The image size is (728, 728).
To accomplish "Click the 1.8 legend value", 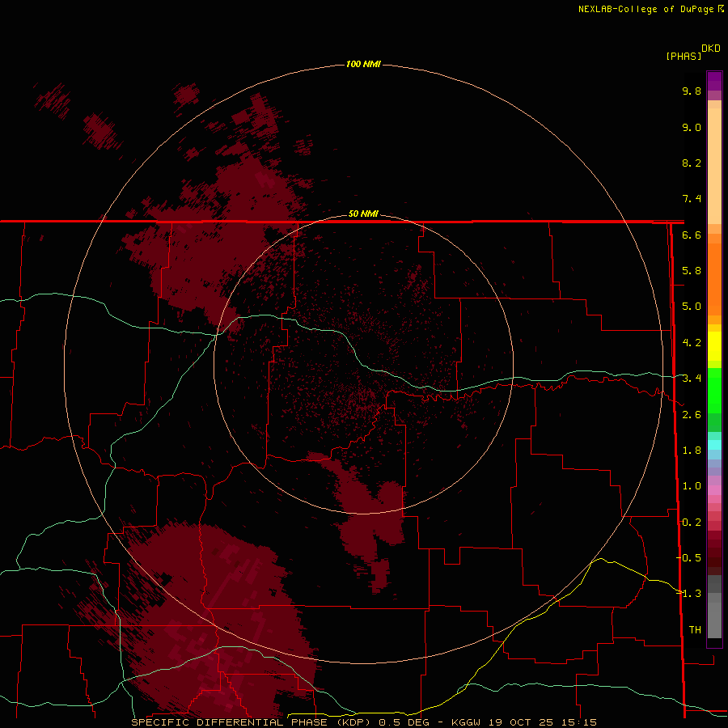I will [692, 451].
